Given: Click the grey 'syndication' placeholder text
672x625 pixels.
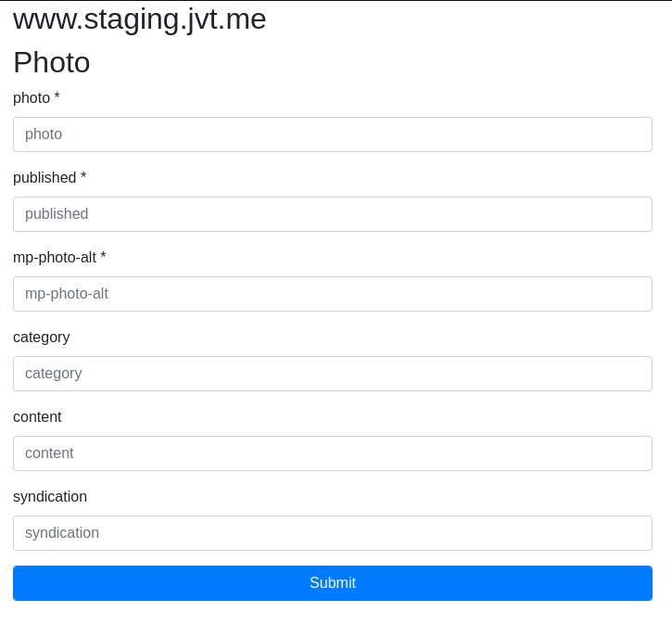Looking at the screenshot, I should click(x=62, y=533).
